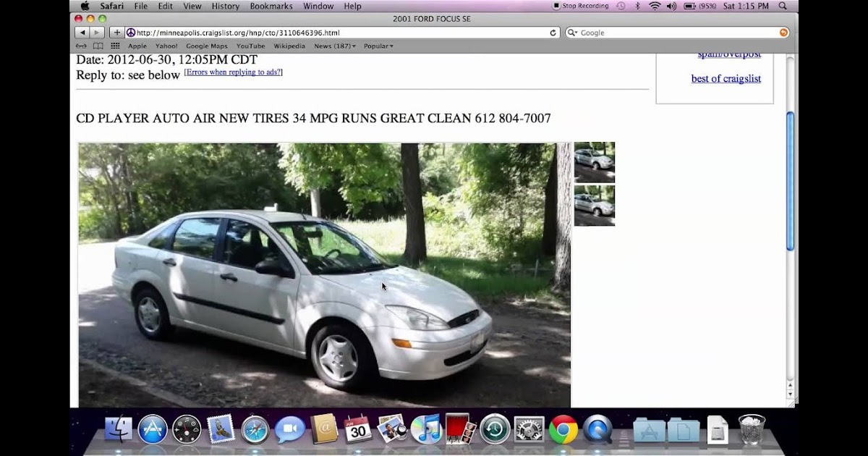The height and width of the screenshot is (456, 868).
Task: Open Time Machine from the Dock
Action: [495, 429]
